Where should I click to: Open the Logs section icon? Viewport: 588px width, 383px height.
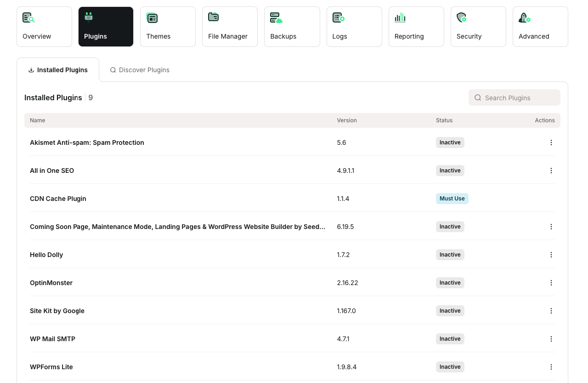pyautogui.click(x=339, y=18)
